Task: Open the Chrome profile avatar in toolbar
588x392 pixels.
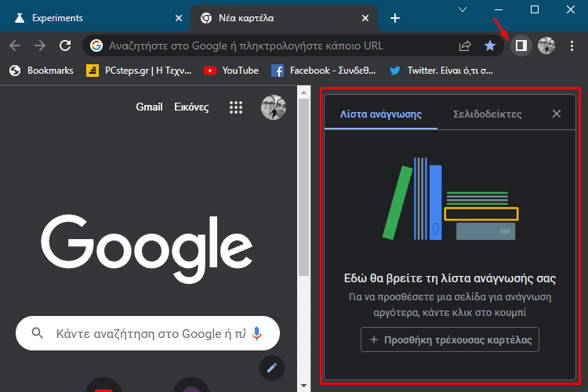Action: [546, 45]
